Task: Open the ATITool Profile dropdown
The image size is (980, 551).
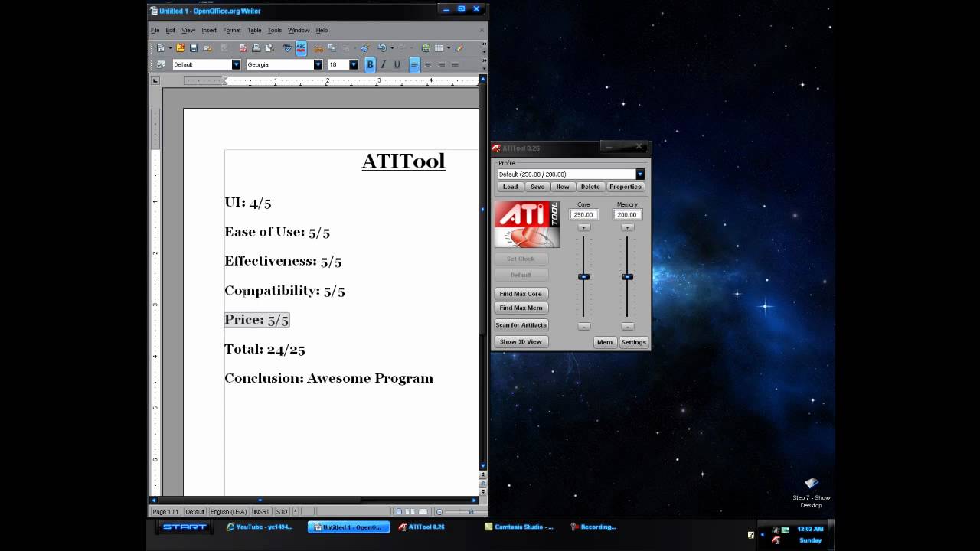Action: click(640, 174)
